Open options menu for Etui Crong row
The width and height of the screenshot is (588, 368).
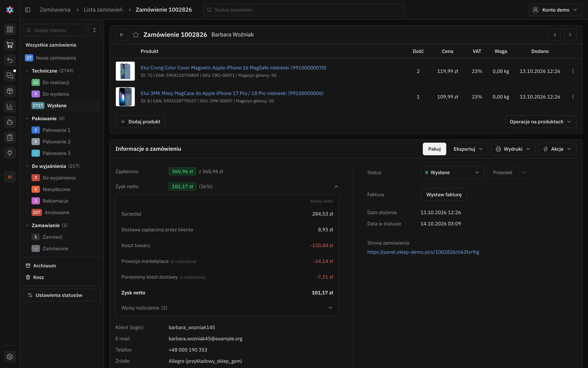[x=573, y=71]
